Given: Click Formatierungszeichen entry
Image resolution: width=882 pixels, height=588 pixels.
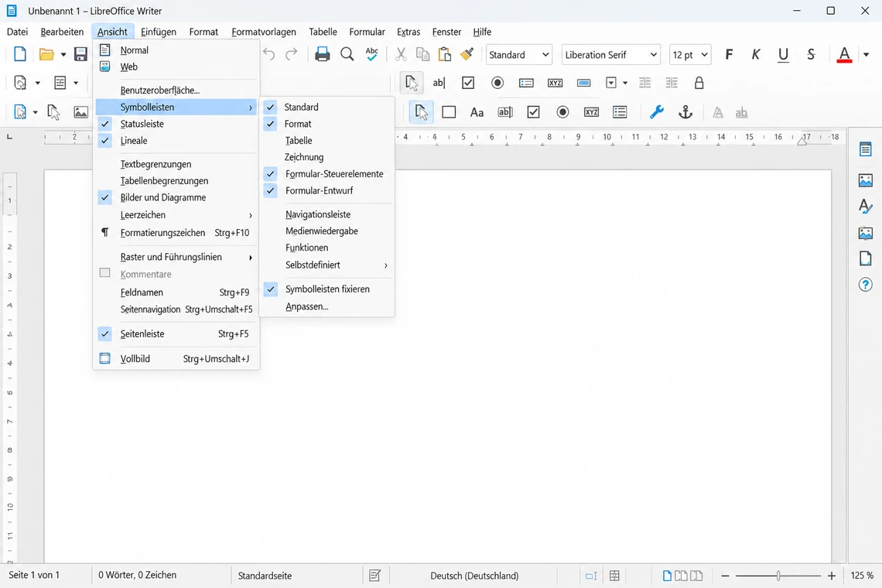Looking at the screenshot, I should click(176, 232).
